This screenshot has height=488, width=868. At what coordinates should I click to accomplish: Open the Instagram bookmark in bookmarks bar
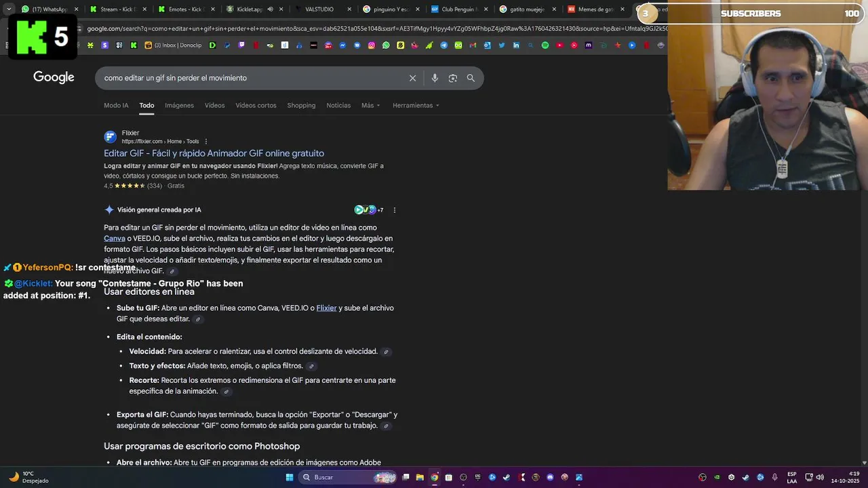[x=372, y=45]
